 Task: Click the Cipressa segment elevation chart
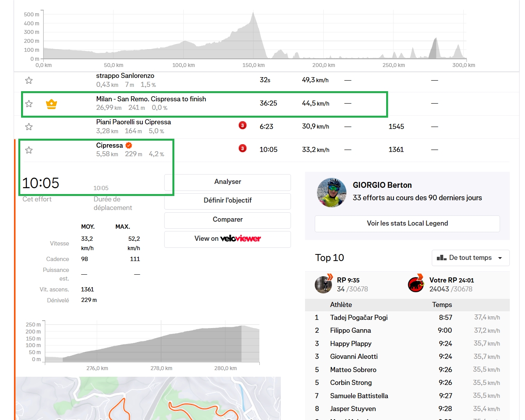click(152, 343)
